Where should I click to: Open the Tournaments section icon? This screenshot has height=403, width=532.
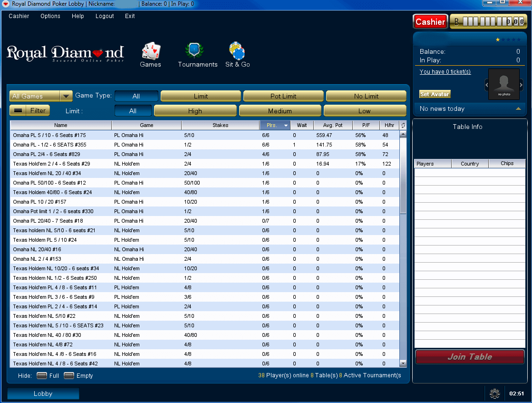pyautogui.click(x=194, y=51)
